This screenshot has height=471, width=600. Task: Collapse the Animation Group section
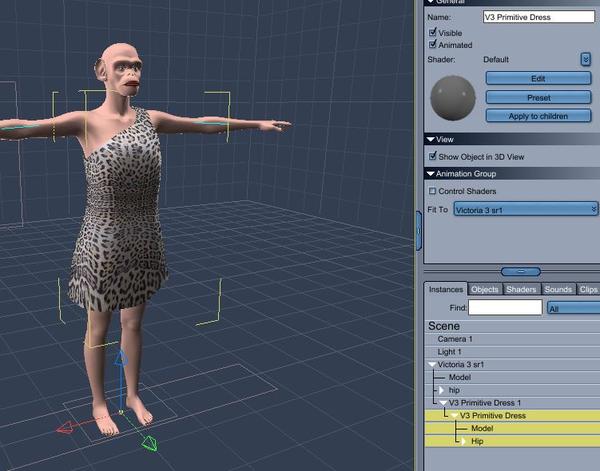tap(431, 174)
